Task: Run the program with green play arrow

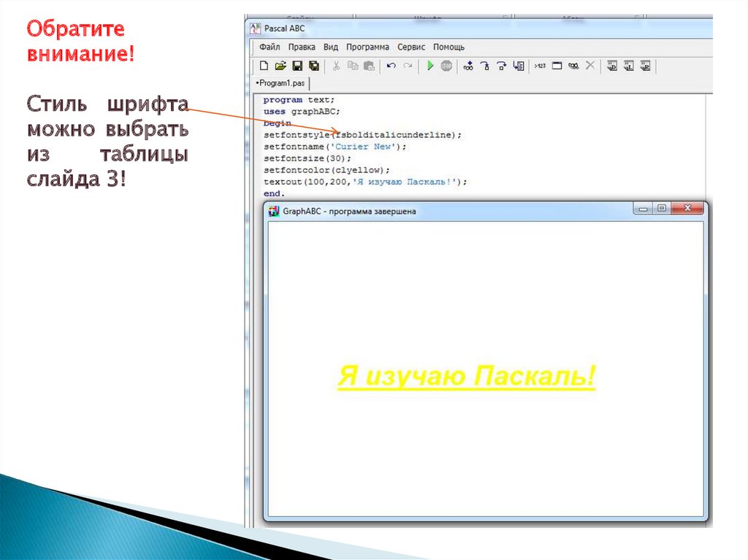Action: (430, 66)
